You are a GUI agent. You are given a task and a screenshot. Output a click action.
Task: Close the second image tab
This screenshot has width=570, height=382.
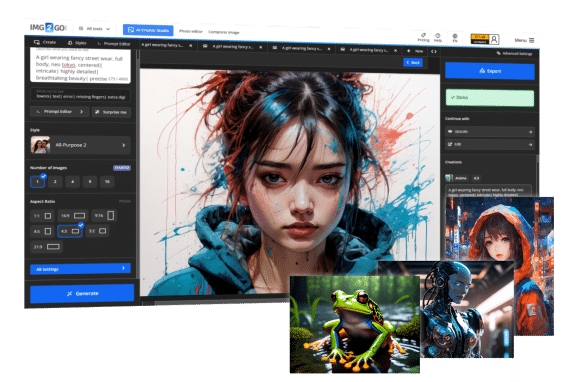click(x=261, y=47)
